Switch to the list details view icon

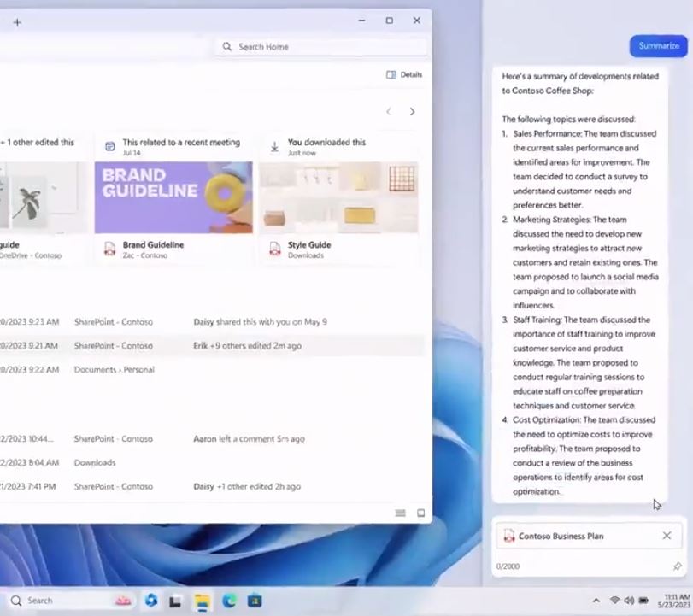pyautogui.click(x=401, y=513)
